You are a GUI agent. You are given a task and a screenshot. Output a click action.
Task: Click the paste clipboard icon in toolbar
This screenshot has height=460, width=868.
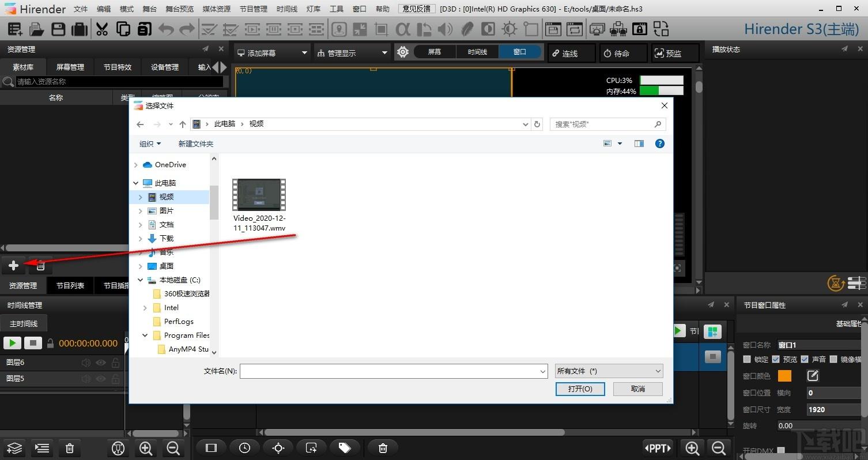click(x=144, y=29)
